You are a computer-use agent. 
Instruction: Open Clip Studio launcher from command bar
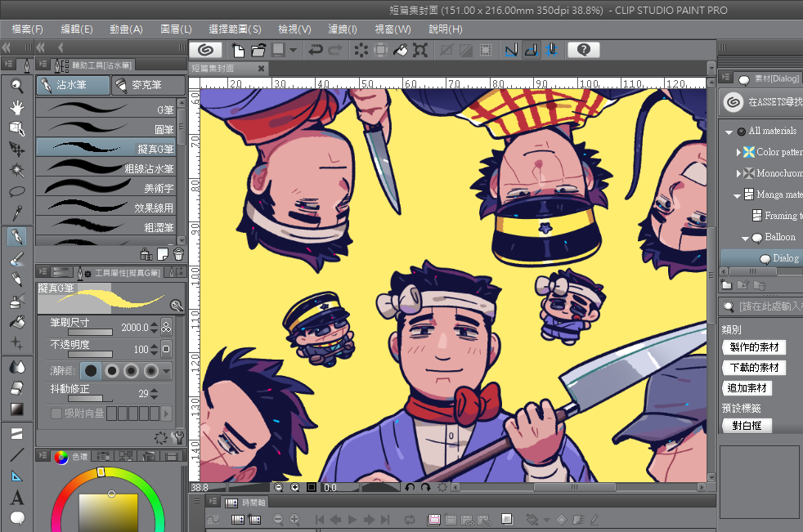[206, 50]
